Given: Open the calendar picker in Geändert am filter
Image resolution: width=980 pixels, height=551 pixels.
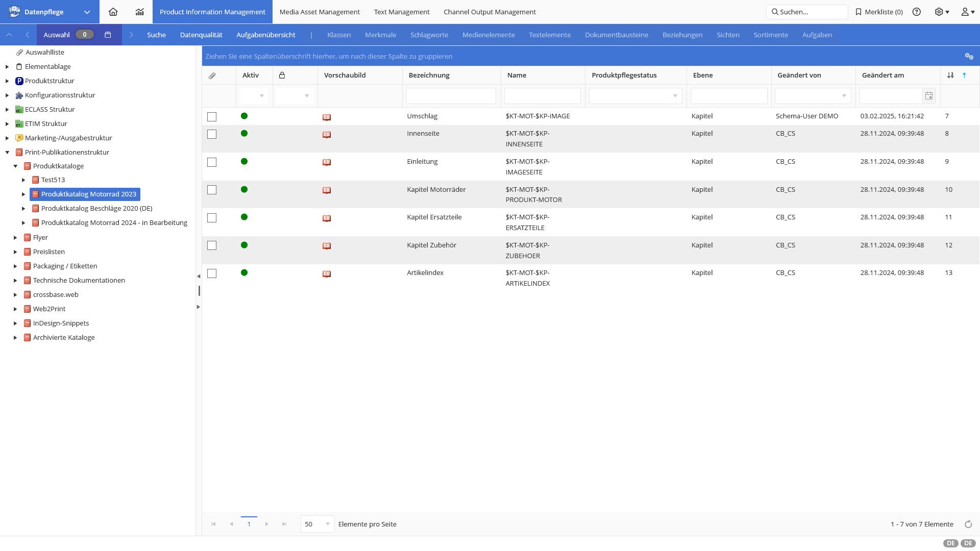Looking at the screenshot, I should point(929,96).
